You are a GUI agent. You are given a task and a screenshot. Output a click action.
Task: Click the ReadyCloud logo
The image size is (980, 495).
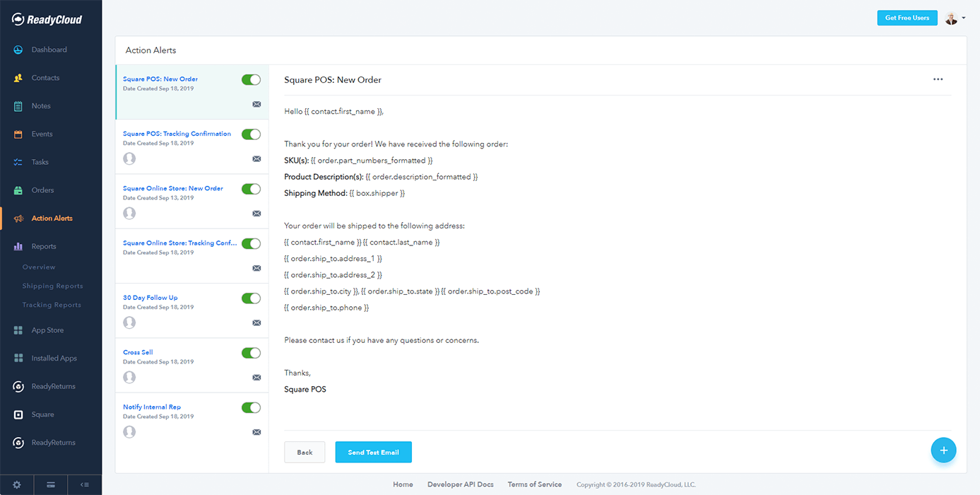point(47,20)
